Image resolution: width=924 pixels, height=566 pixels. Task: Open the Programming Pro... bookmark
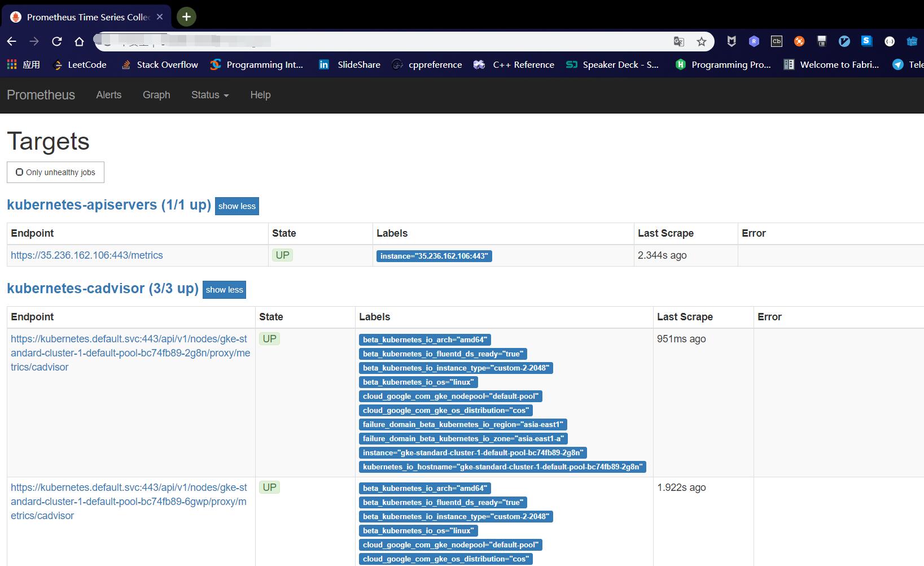point(723,64)
